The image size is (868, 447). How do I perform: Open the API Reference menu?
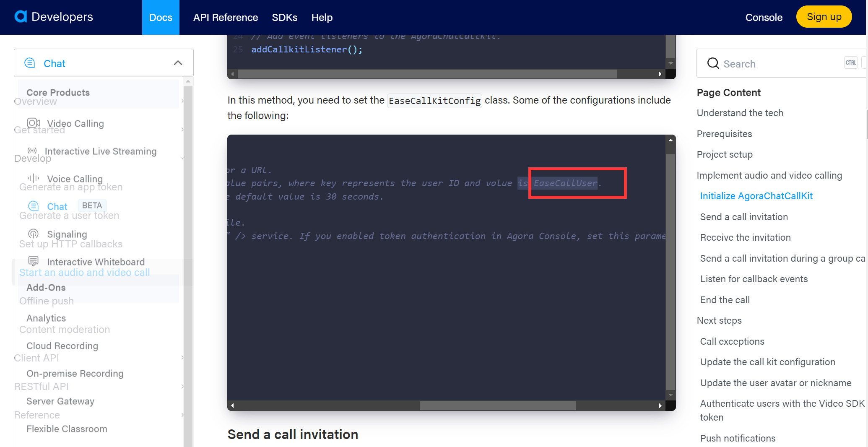pyautogui.click(x=225, y=17)
